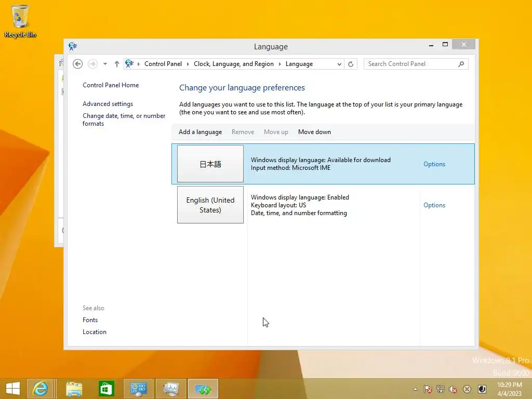Open Fonts under See also
The height and width of the screenshot is (399, 532).
pyautogui.click(x=90, y=320)
